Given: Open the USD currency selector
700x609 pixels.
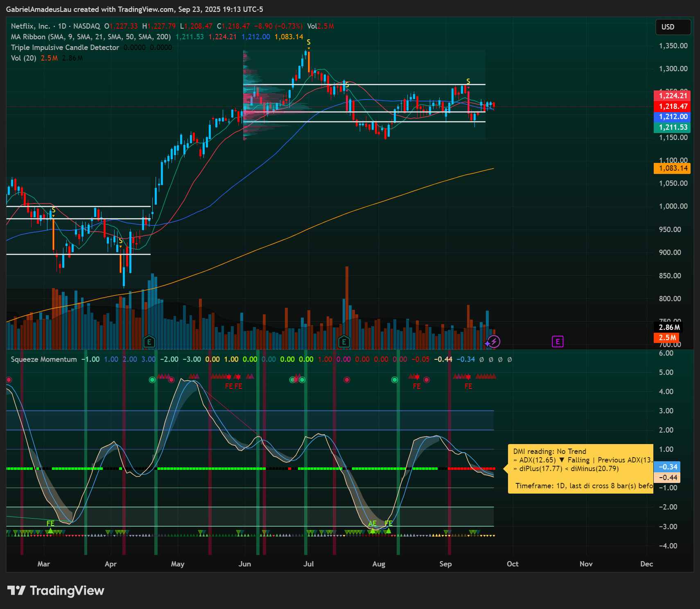Looking at the screenshot, I should [x=673, y=27].
